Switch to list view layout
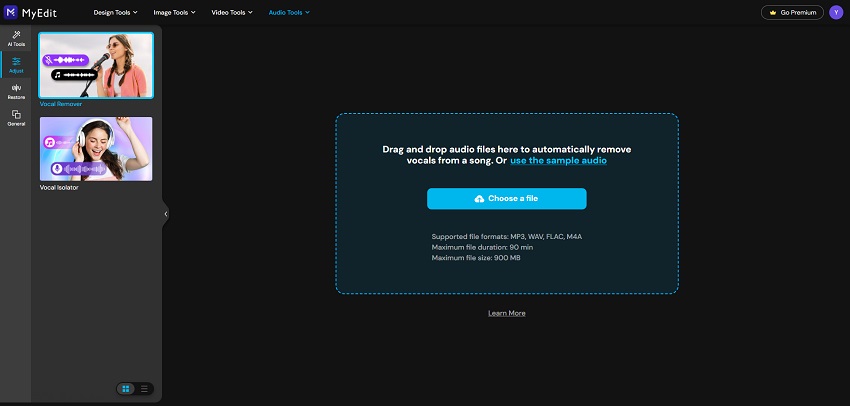The width and height of the screenshot is (850, 406). [x=144, y=388]
